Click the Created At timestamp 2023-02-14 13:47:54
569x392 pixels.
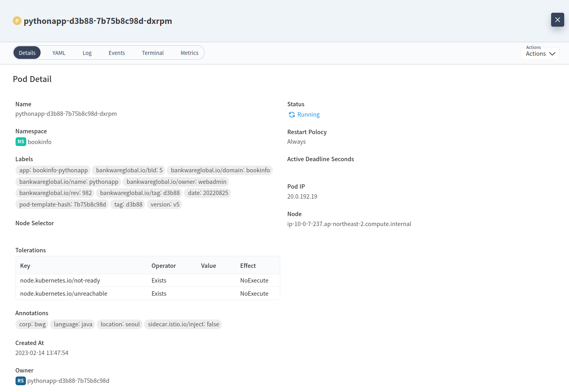coord(42,353)
